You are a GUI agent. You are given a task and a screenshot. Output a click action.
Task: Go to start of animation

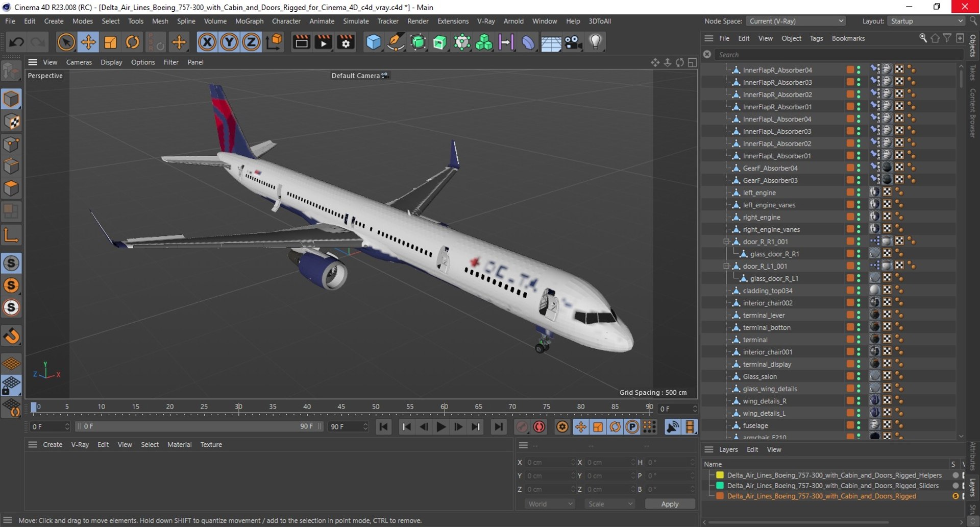click(x=383, y=427)
